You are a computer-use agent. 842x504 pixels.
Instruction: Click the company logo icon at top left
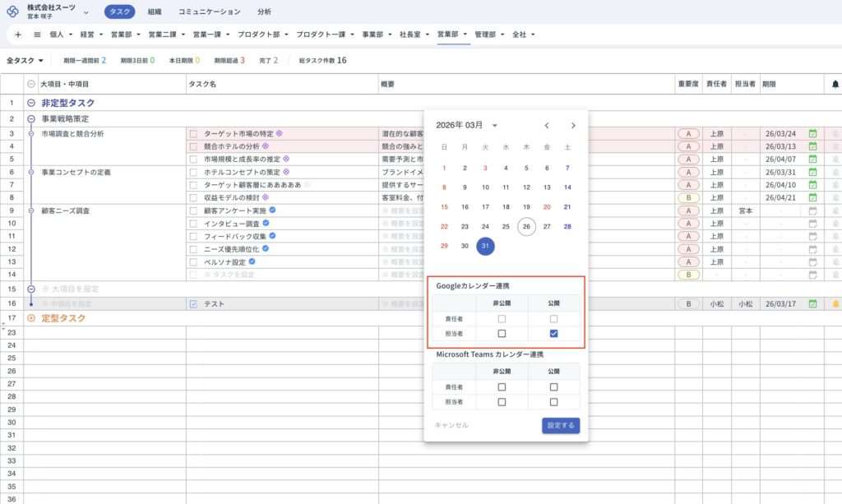point(12,12)
